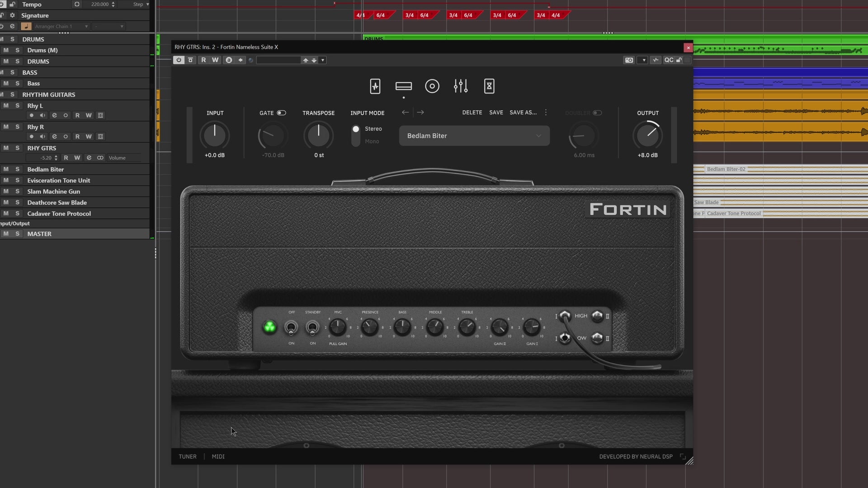Click the HIGH II input jack
Viewport: 868px width, 488px height.
597,316
